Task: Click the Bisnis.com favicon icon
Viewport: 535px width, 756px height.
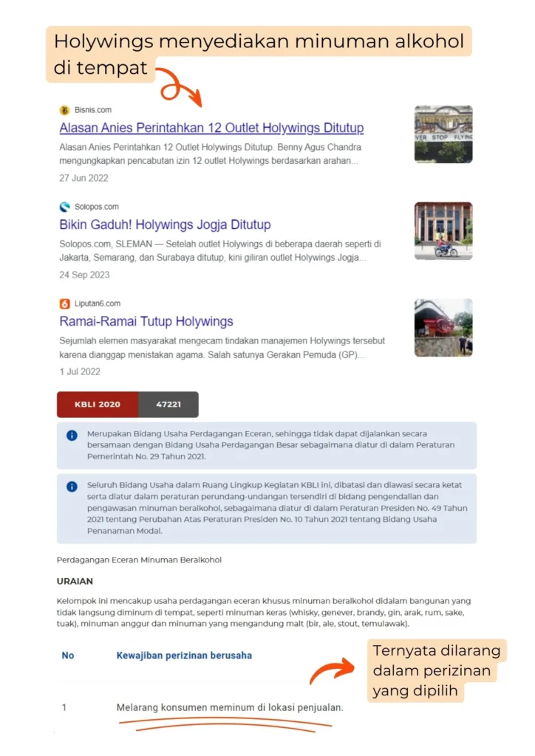Action: pyautogui.click(x=64, y=111)
